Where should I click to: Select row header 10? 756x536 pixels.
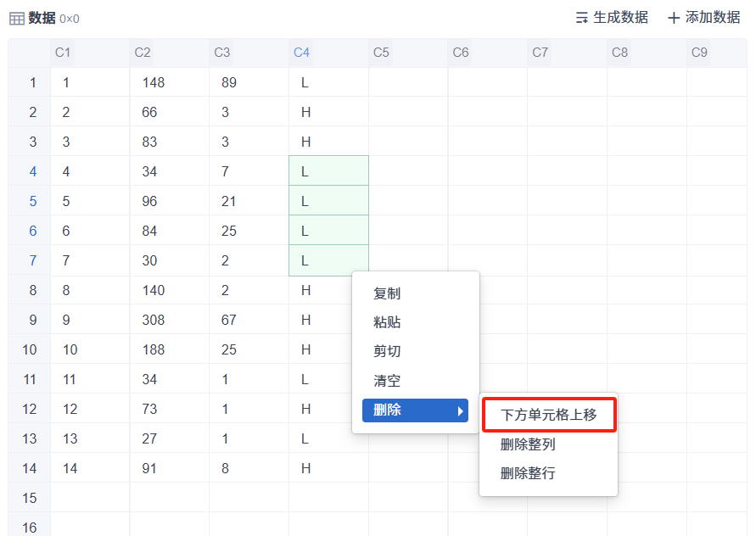(30, 349)
